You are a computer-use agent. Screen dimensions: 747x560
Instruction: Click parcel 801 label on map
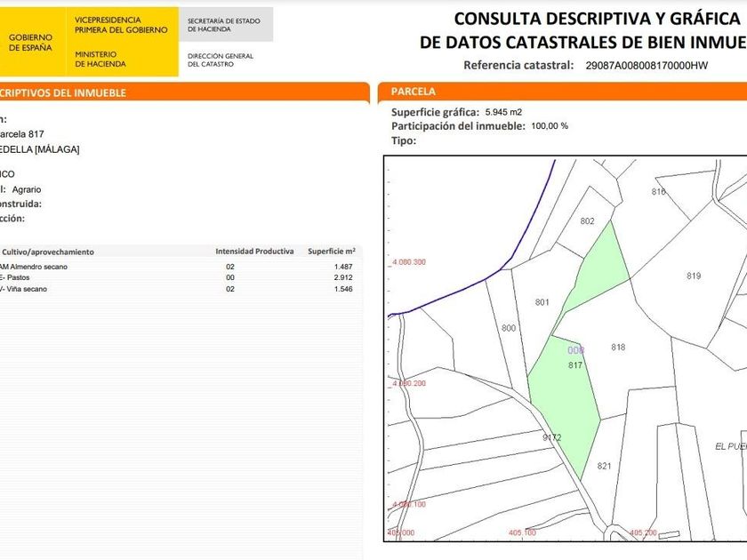click(x=542, y=302)
